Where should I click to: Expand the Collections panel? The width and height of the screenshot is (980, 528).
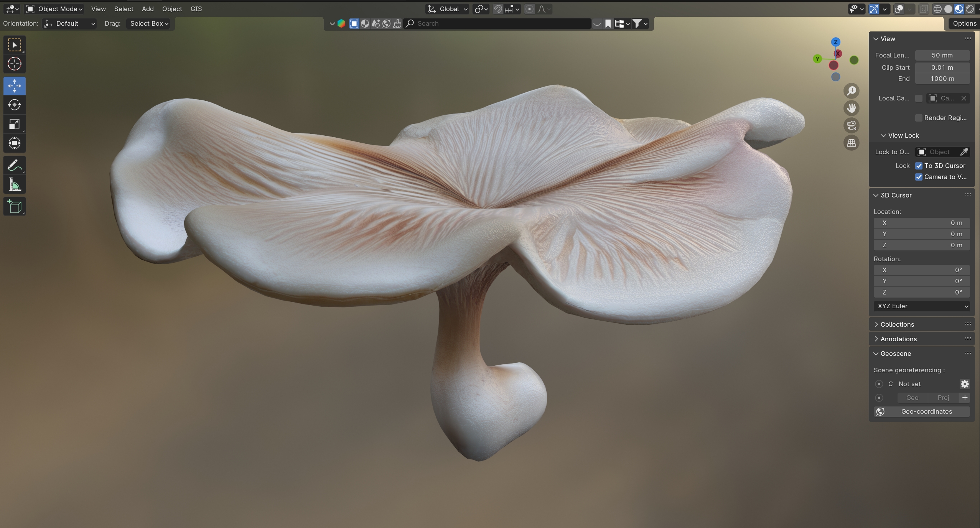(897, 324)
